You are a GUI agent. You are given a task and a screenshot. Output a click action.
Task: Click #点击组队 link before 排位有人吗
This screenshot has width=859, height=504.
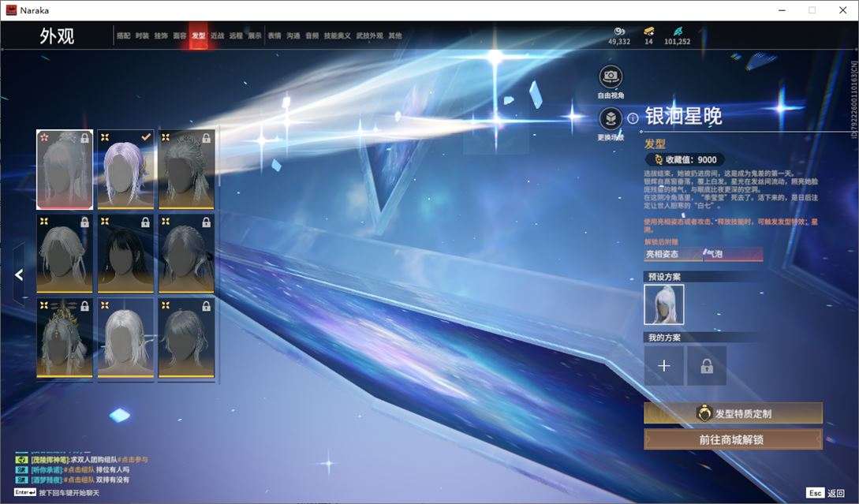[x=79, y=469]
